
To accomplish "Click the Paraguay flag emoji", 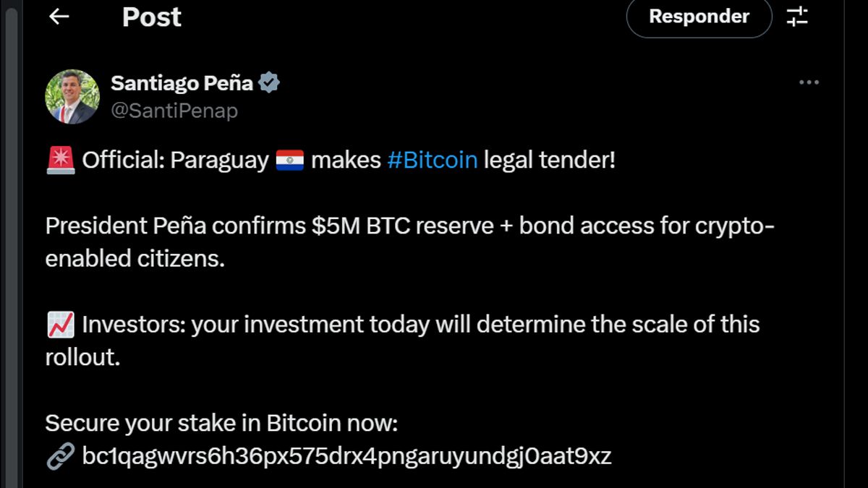I will click(289, 160).
